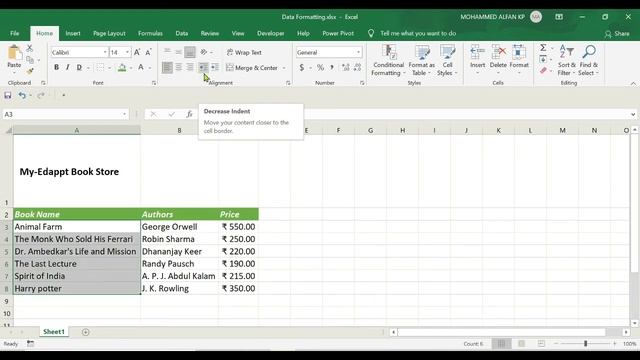Click the Name Box showing A3
The image size is (640, 360).
point(62,114)
